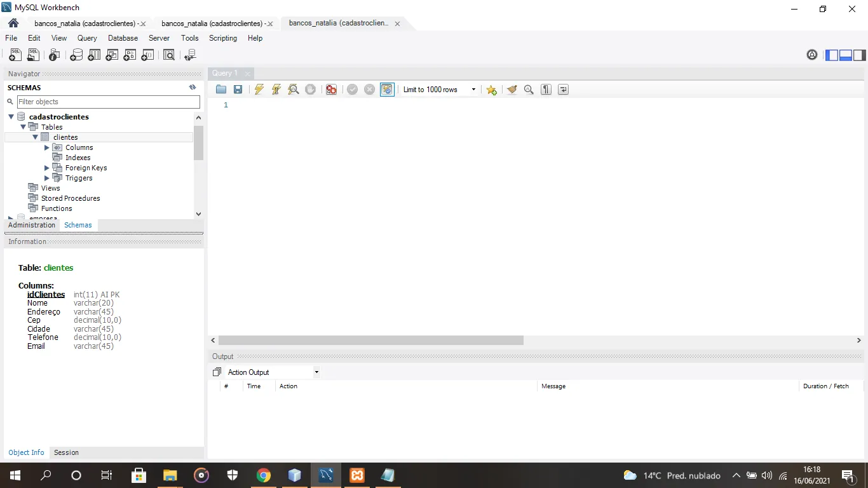Switch to the Session tab
The image size is (868, 488).
pyautogui.click(x=66, y=452)
